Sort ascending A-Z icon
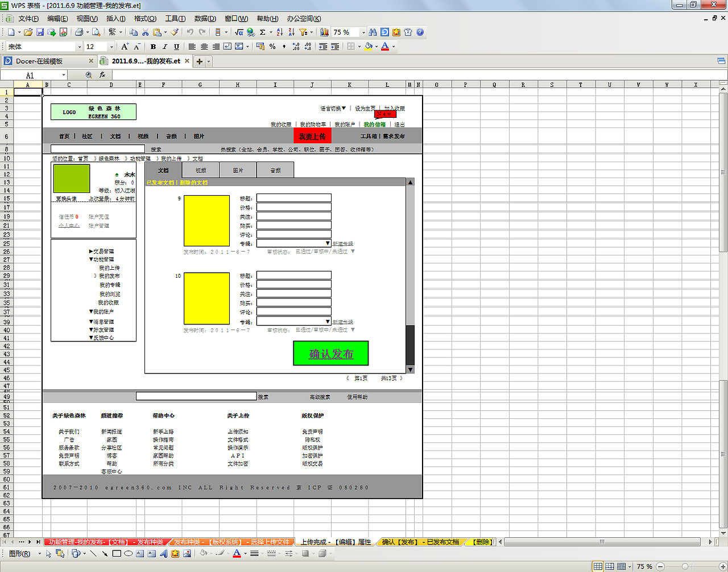Viewport: 728px width, 572px height. pos(280,32)
